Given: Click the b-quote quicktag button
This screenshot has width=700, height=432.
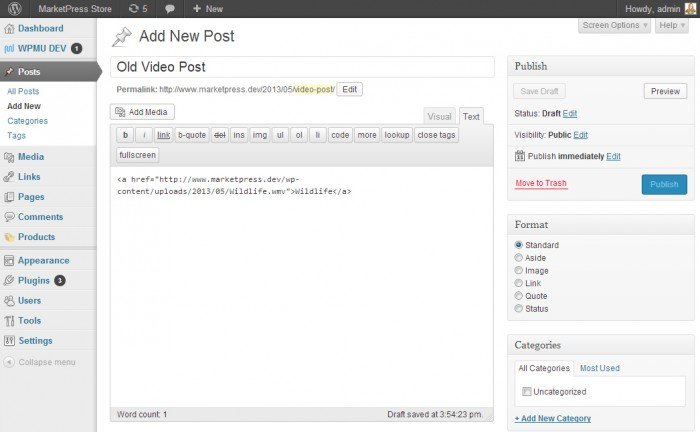Looking at the screenshot, I should pyautogui.click(x=192, y=135).
